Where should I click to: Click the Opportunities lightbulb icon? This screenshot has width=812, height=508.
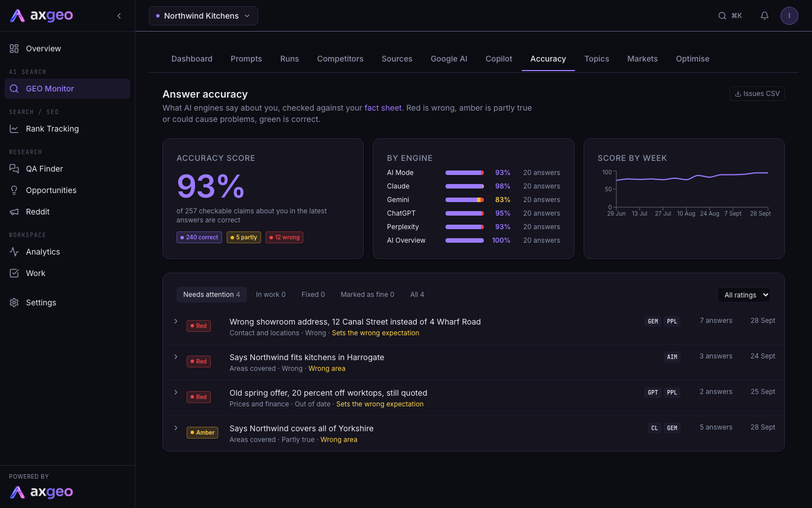click(x=14, y=190)
